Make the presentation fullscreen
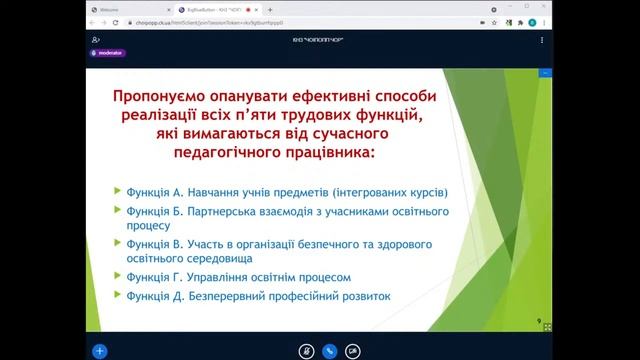 tap(547, 327)
